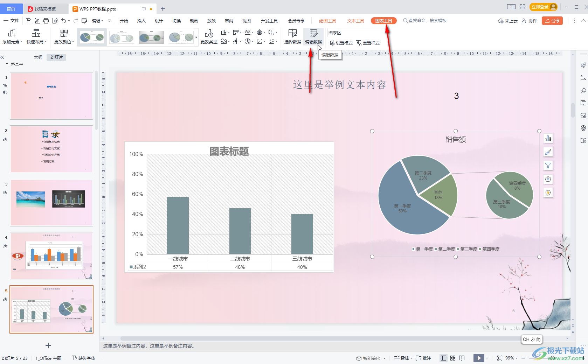Collapse the ribbon chevron
The width and height of the screenshot is (588, 364).
click(583, 21)
